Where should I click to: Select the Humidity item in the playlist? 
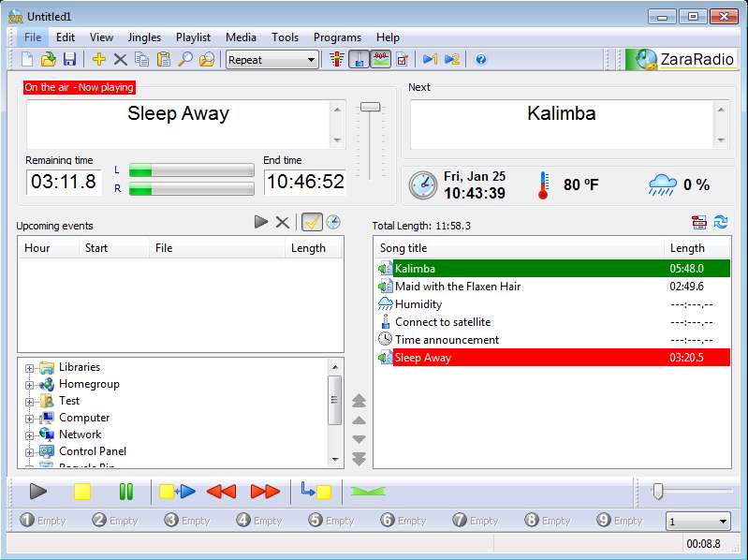pyautogui.click(x=553, y=303)
